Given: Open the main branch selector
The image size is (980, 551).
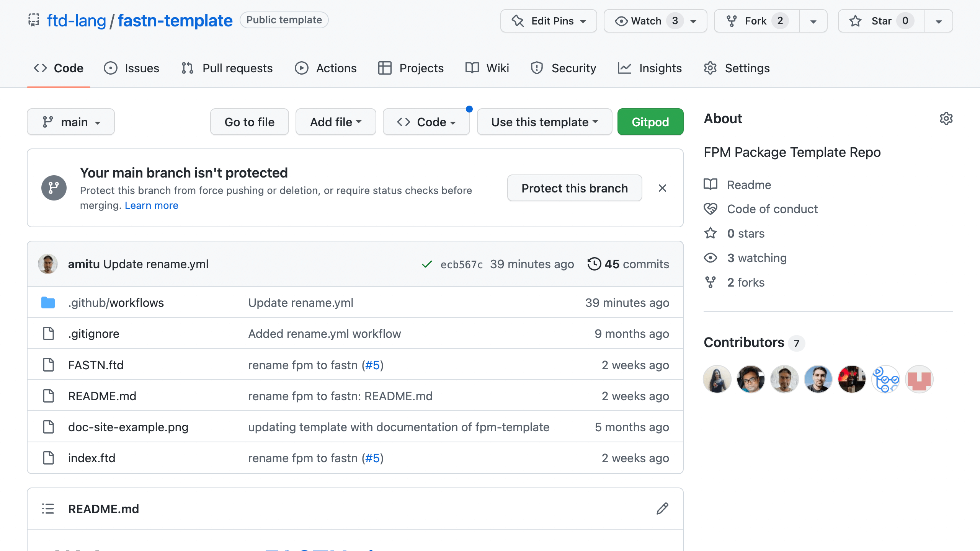Looking at the screenshot, I should 71,122.
